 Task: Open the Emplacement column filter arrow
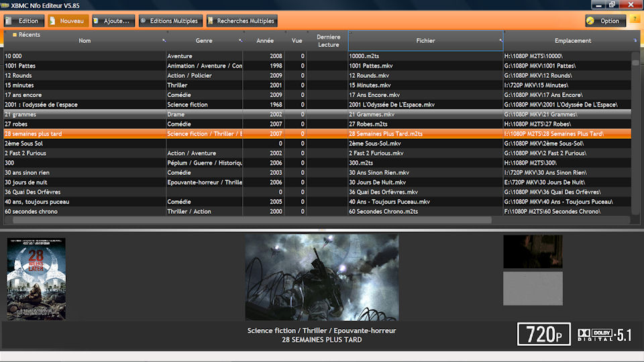[635, 41]
